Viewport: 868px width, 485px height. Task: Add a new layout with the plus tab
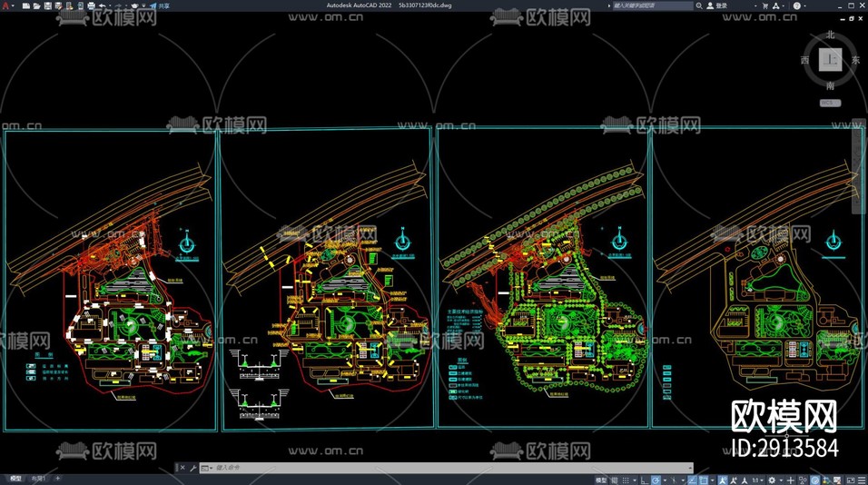pos(57,479)
